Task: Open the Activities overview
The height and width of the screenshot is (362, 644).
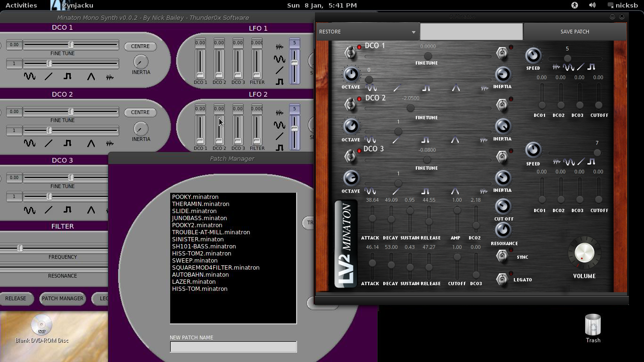Action: [x=21, y=5]
